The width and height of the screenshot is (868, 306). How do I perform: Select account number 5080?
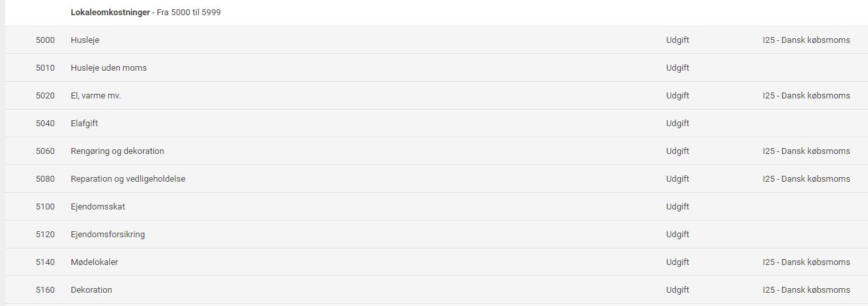click(45, 179)
